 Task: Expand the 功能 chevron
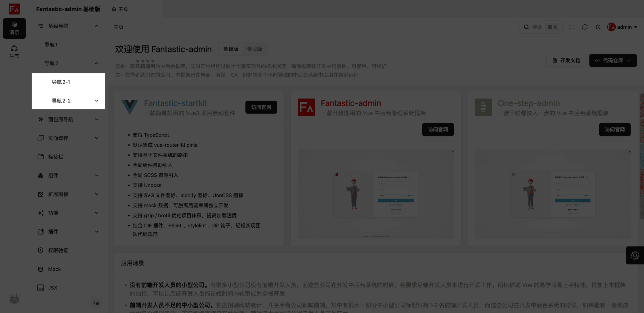click(x=97, y=213)
